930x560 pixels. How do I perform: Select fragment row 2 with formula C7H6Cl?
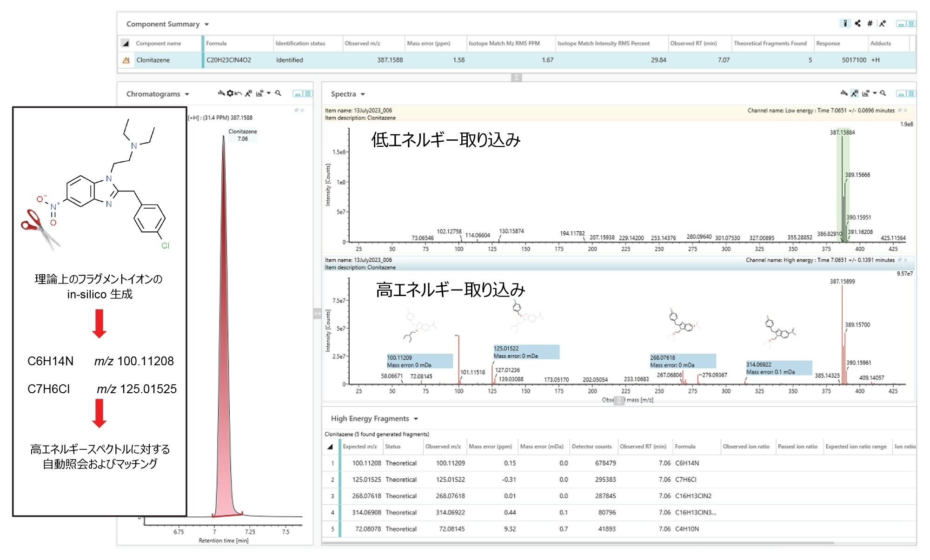619,480
